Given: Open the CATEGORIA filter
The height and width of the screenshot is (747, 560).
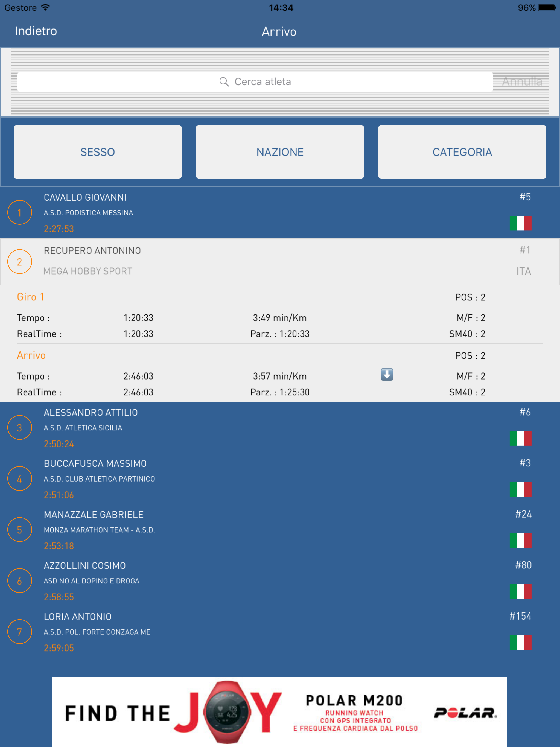Looking at the screenshot, I should coord(462,152).
